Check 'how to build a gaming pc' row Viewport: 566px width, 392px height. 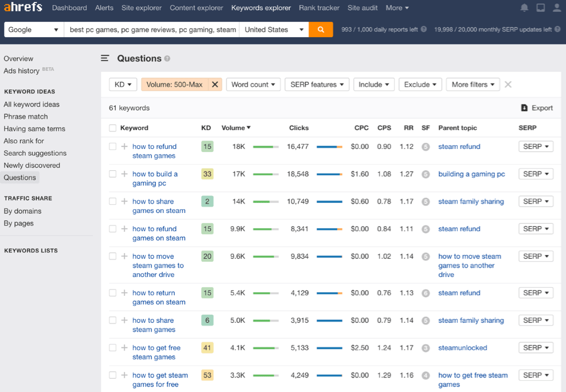[113, 174]
